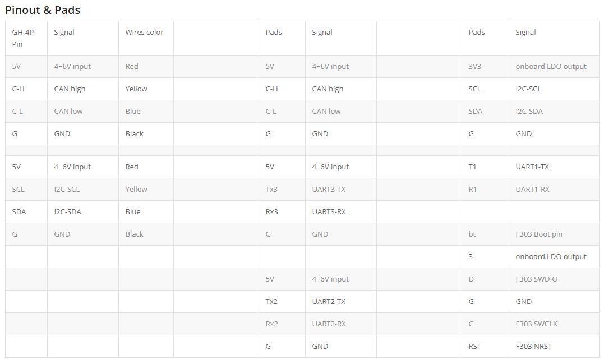Screen dimensions: 604x364
Task: Click the I2C-SDA cell beside Blue
Action: pos(83,211)
